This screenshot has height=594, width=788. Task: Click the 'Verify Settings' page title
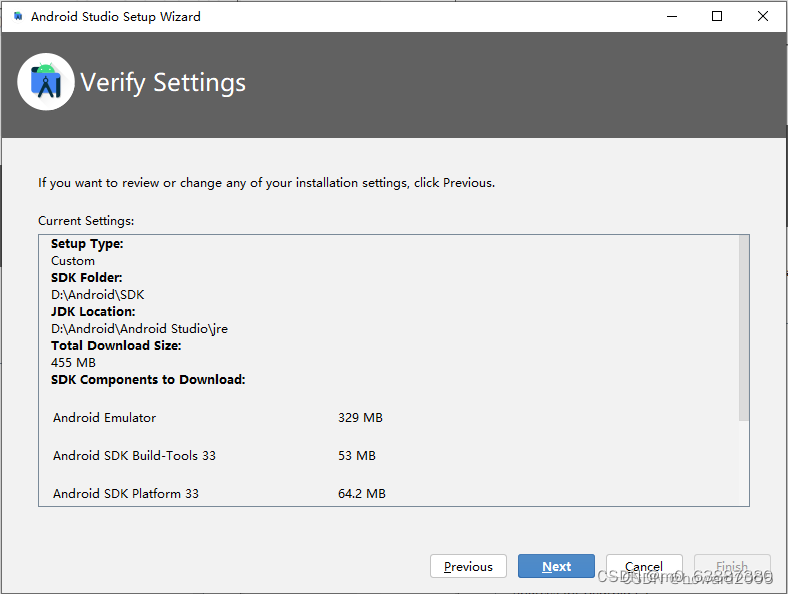163,83
